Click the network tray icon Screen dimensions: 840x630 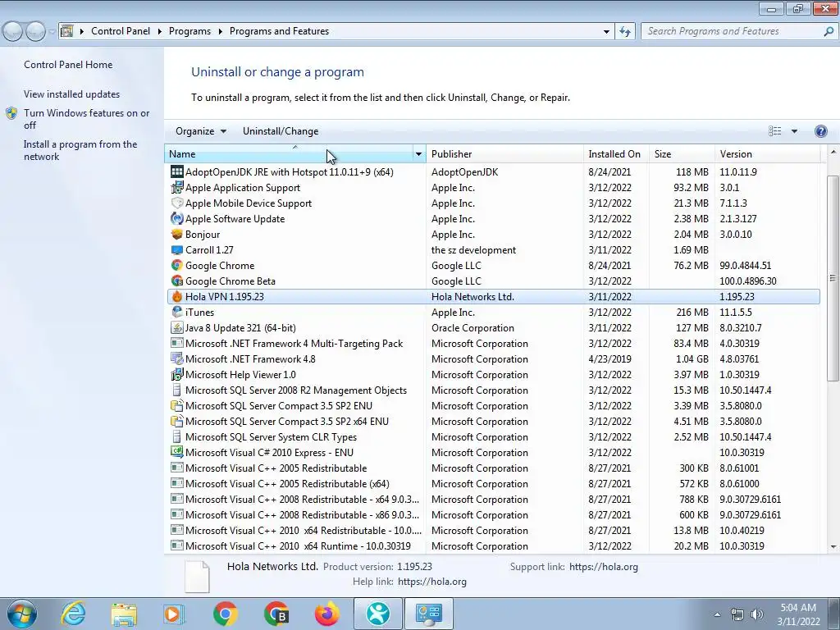pos(737,614)
